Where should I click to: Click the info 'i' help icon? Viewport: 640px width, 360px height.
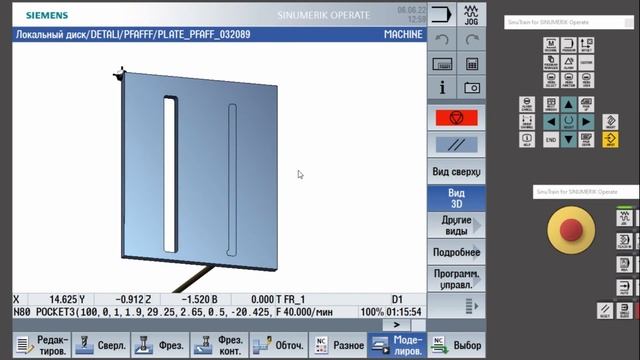tap(442, 87)
